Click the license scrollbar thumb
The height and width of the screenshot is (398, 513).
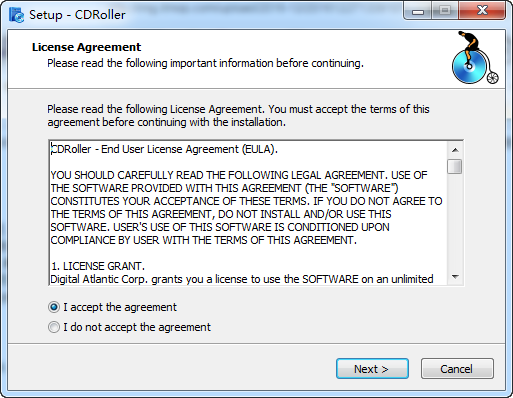(x=455, y=167)
